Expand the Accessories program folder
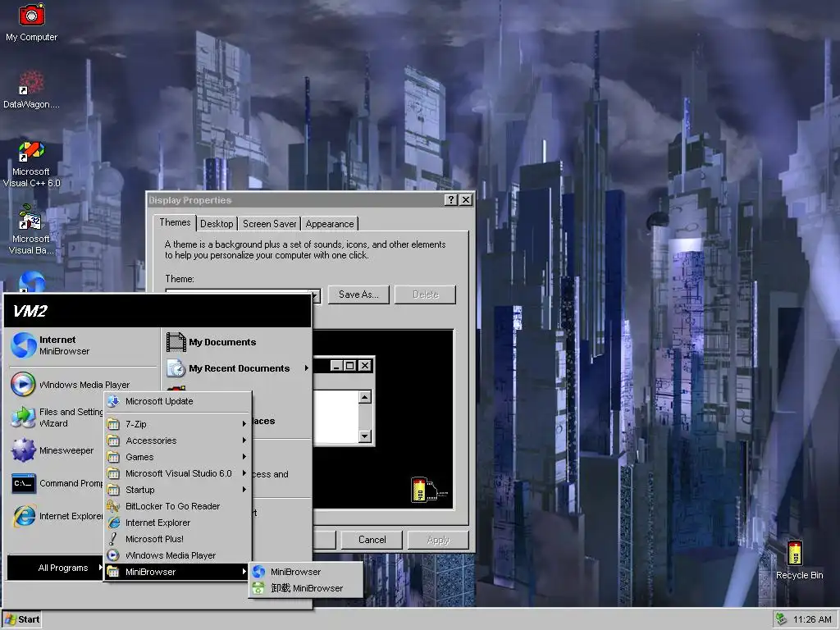 tap(177, 441)
